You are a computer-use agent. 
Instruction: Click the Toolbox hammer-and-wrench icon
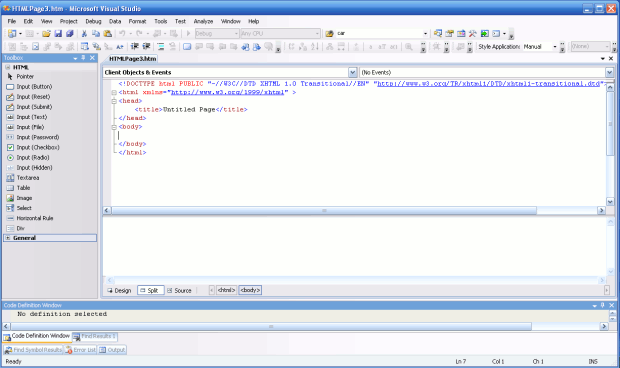tap(473, 34)
